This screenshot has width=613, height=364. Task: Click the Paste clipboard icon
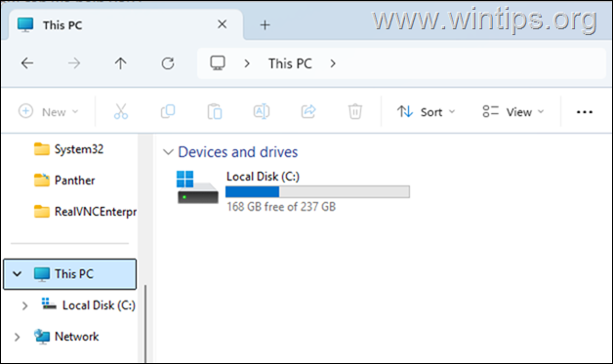pyautogui.click(x=215, y=112)
